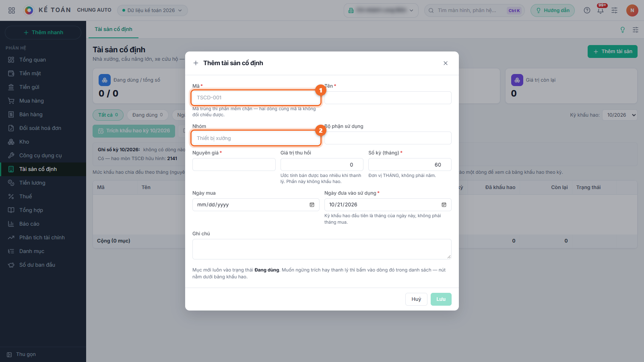644x362 pixels.
Task: Open calendar picker for Ngày đưa vào sử dụng
Action: point(444,205)
